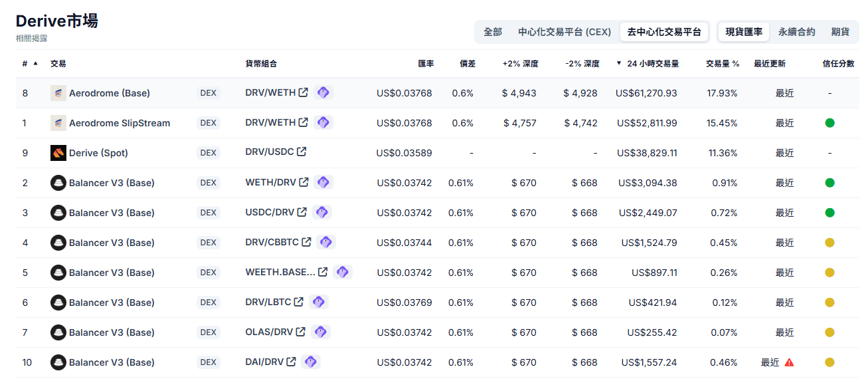Sort by 24 小時交易量 column arrow

point(619,64)
